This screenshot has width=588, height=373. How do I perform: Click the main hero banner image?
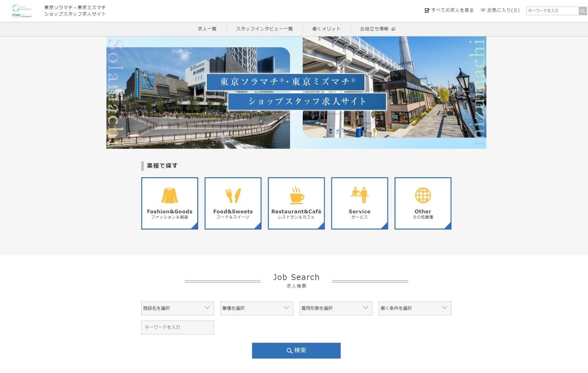[x=296, y=92]
